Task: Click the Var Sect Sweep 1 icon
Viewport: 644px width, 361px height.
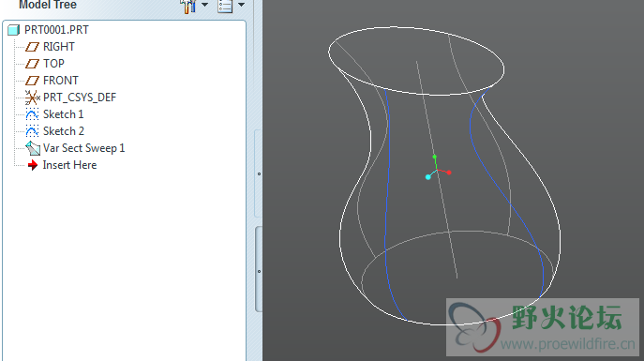Action: tap(33, 148)
